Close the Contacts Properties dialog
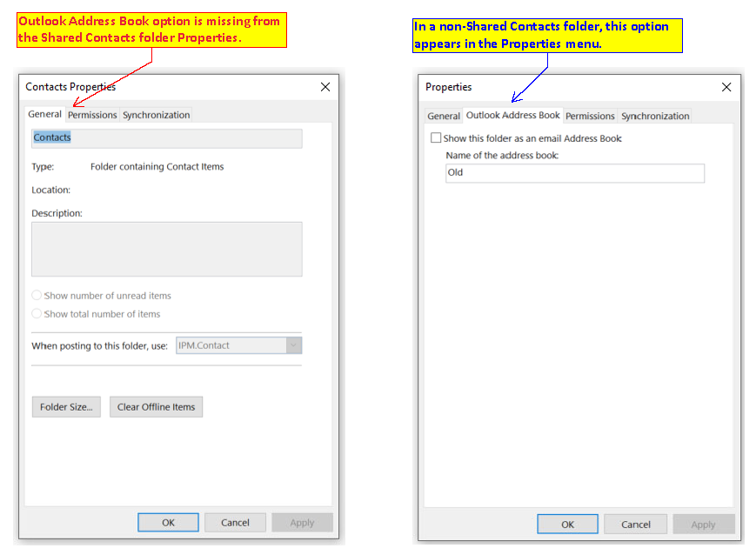756x555 pixels. pyautogui.click(x=325, y=87)
